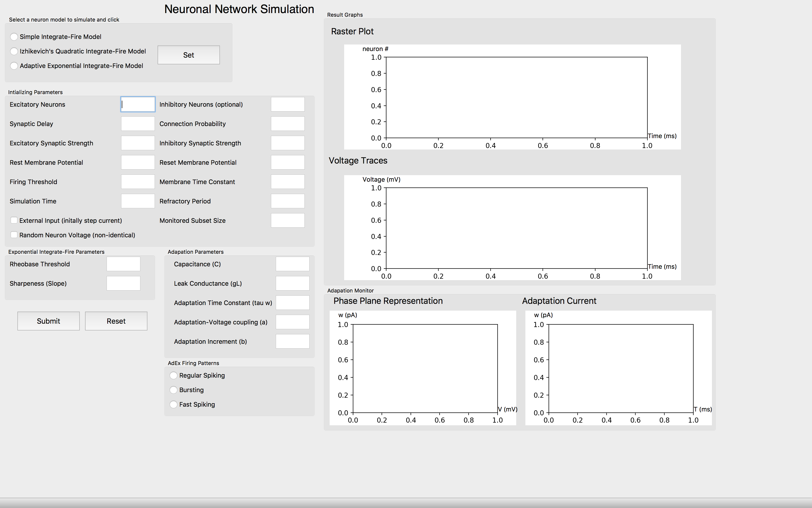Click the Adaptation Current plot area
Viewport: 812px width, 508px height.
(621, 369)
